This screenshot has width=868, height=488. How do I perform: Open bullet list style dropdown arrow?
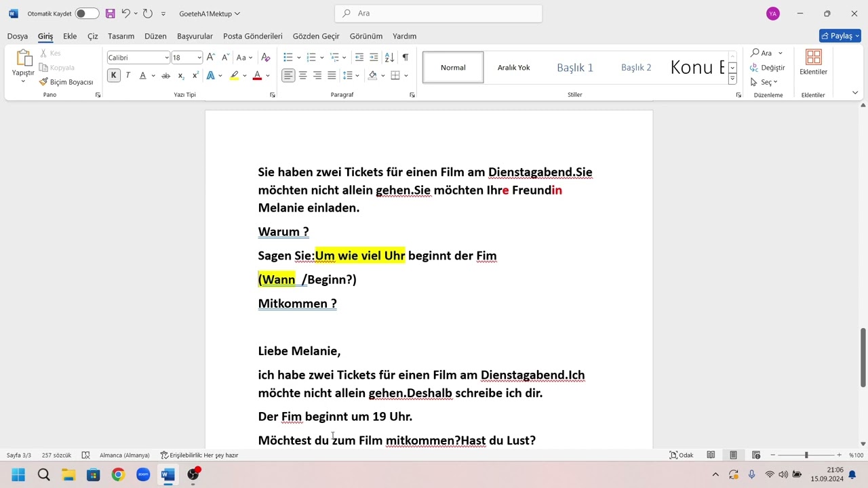coord(299,58)
